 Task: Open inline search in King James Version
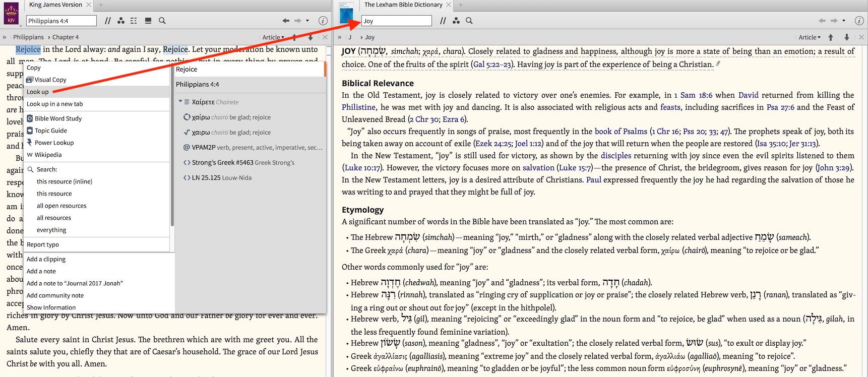click(x=162, y=21)
